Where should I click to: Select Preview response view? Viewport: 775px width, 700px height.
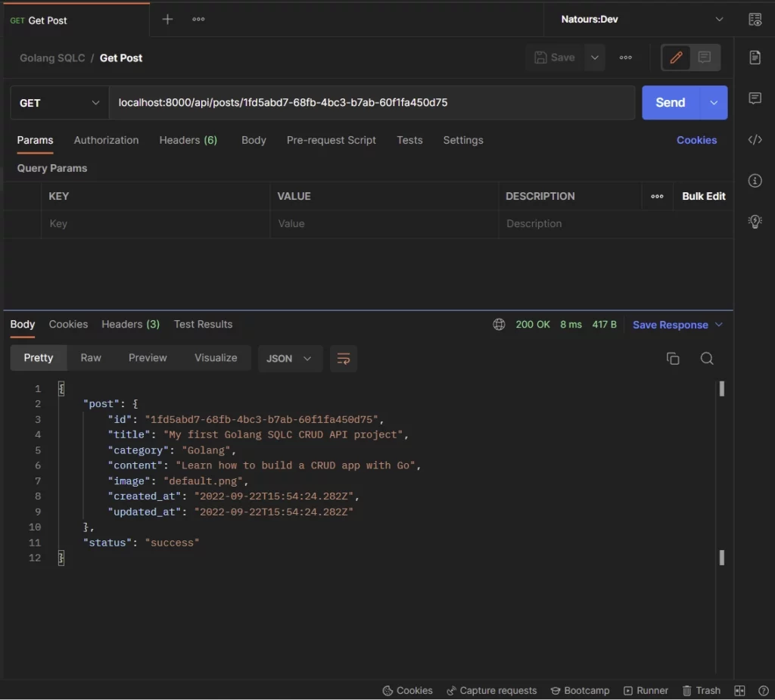pyautogui.click(x=148, y=358)
